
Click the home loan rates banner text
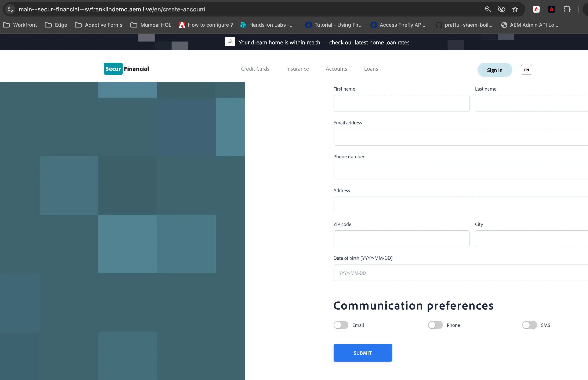tap(325, 43)
